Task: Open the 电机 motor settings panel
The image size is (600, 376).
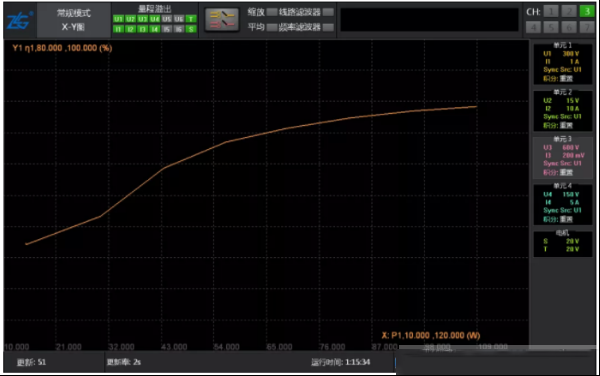Action: [562, 243]
